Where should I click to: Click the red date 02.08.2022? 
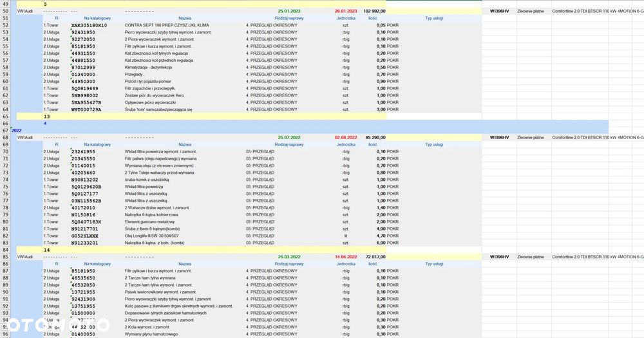click(x=346, y=138)
